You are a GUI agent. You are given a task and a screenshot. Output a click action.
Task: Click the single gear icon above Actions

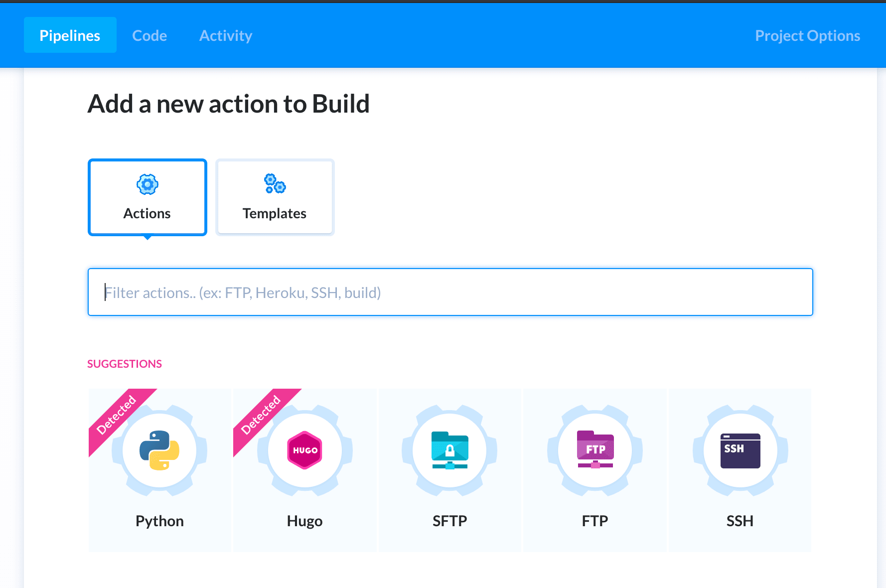pyautogui.click(x=148, y=185)
